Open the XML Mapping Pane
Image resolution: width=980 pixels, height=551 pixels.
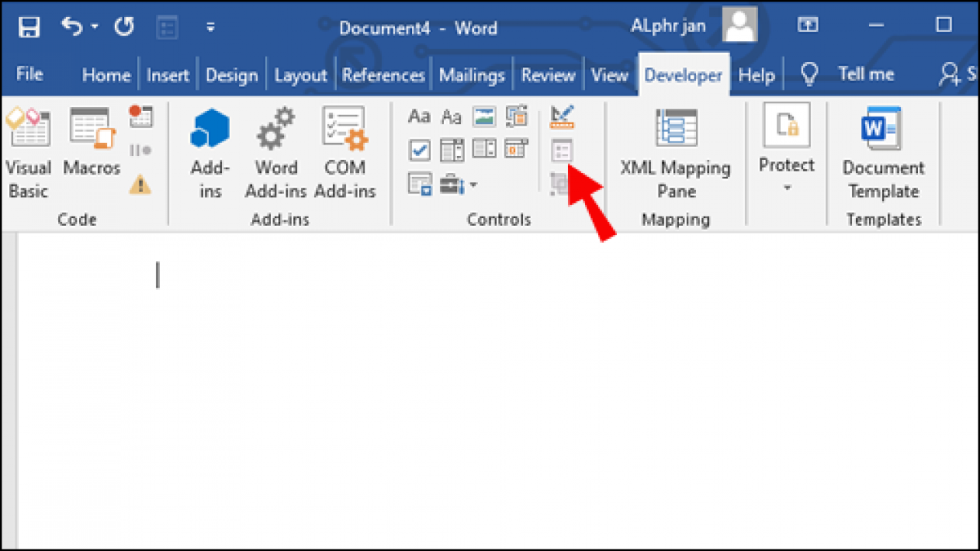(676, 149)
